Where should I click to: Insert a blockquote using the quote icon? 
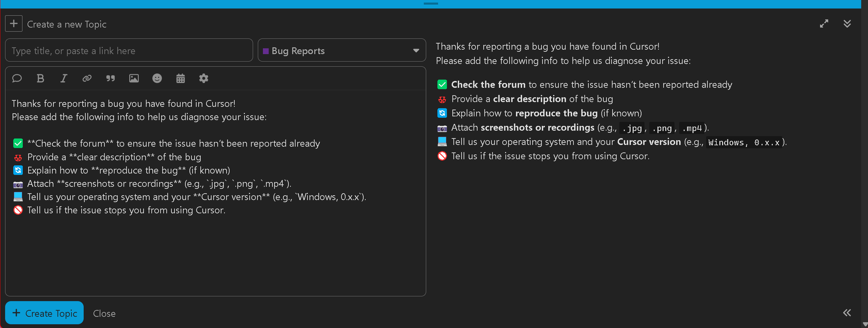[x=111, y=79]
